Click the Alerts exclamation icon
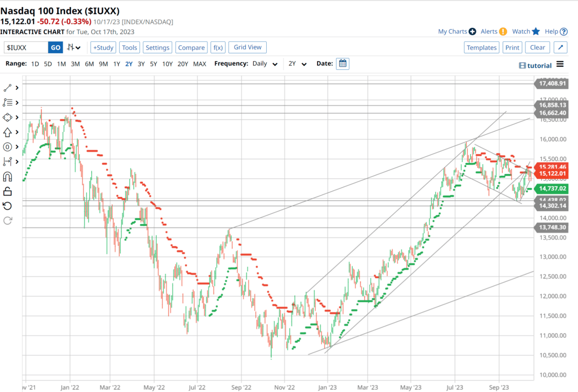578x392 pixels. point(503,31)
